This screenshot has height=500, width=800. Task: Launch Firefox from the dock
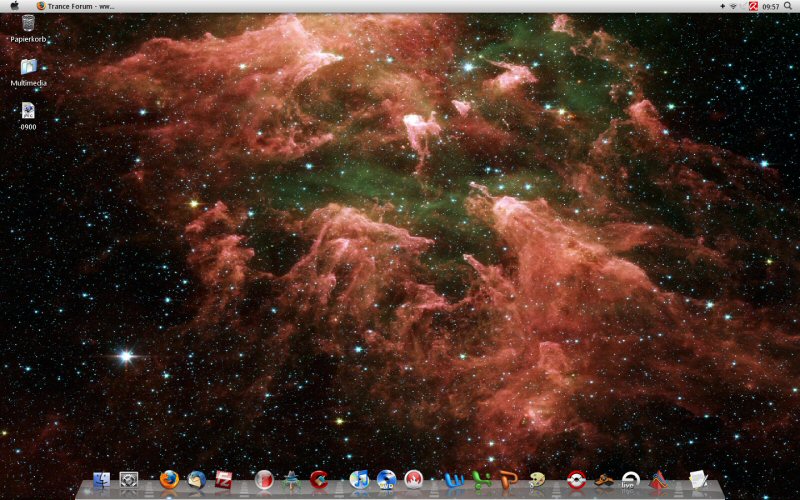(x=168, y=480)
